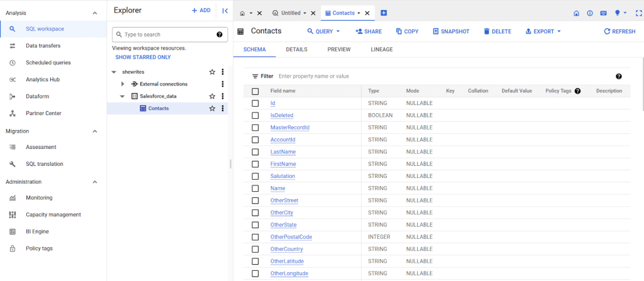Click the ADD button in Explorer

coord(201,10)
